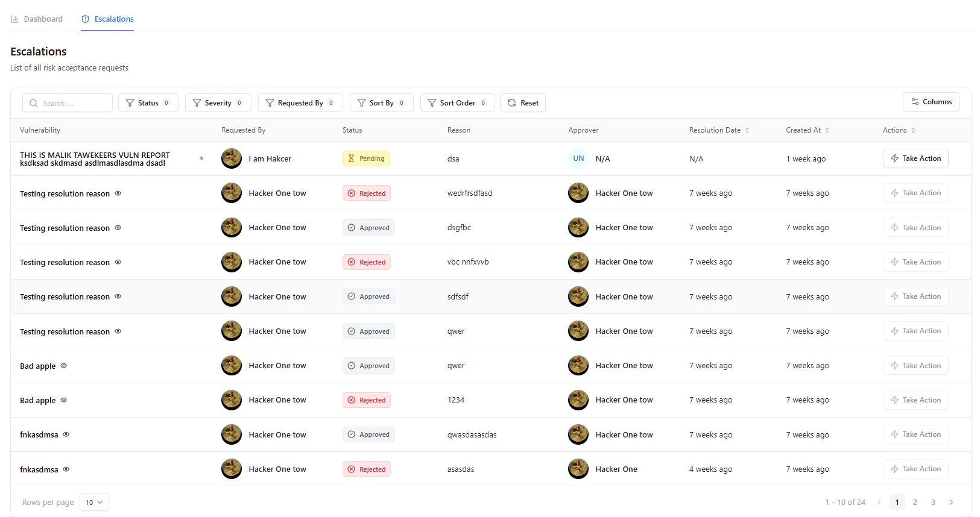Click the reason text 'qwasdasasdas'
Screen dimensions: 980x517
(472, 434)
